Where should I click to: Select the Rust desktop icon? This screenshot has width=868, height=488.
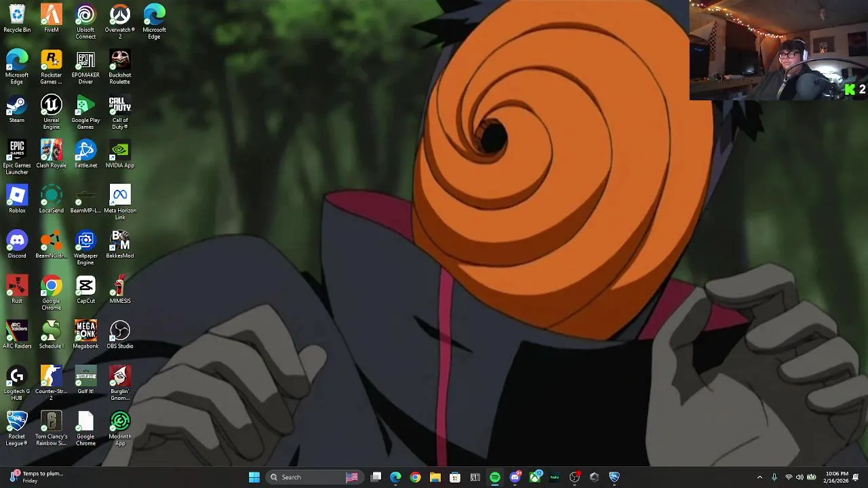(x=17, y=289)
